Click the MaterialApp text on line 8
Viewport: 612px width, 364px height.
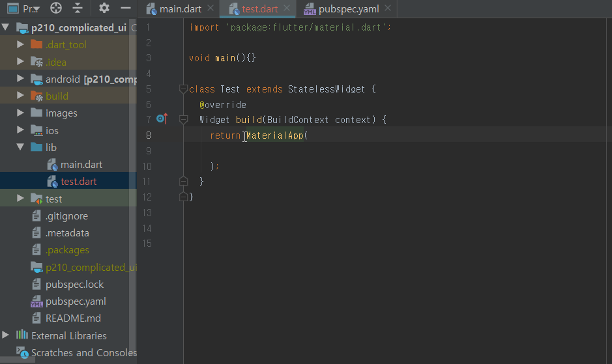(275, 135)
